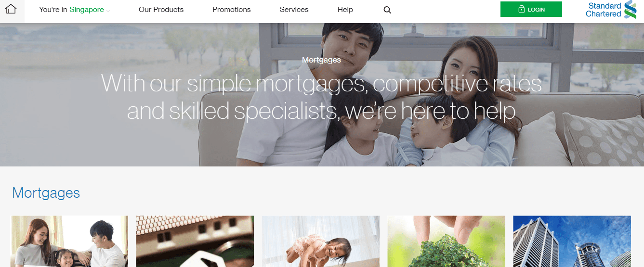Click the Mortgages section heading
Image resolution: width=644 pixels, height=267 pixels.
[46, 193]
